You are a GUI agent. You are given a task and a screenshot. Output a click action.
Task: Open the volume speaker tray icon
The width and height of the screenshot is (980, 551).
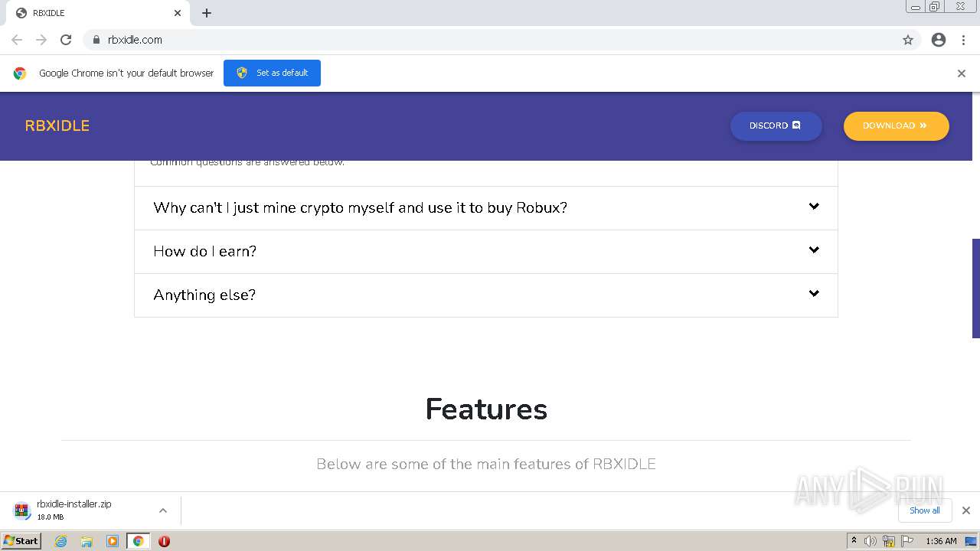tap(871, 541)
